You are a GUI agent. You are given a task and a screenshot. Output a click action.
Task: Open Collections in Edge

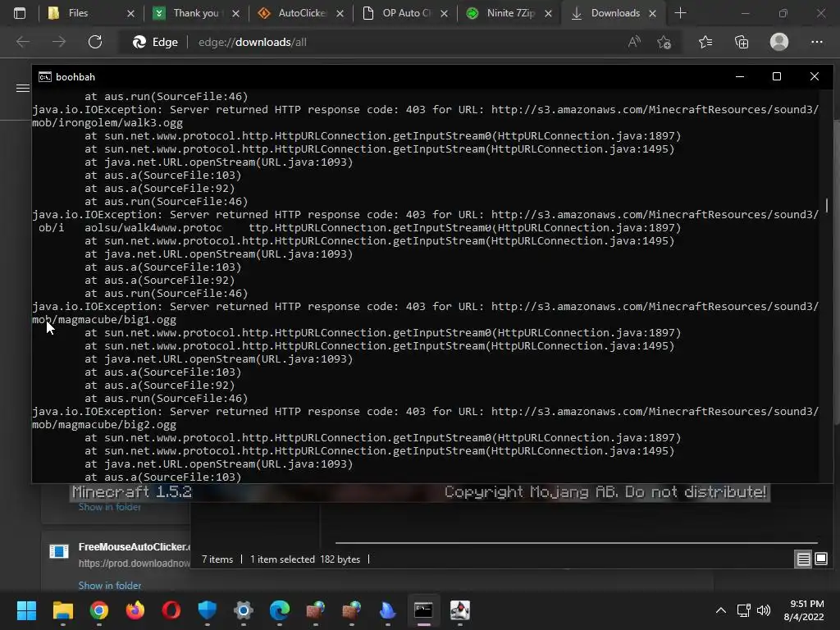742,42
